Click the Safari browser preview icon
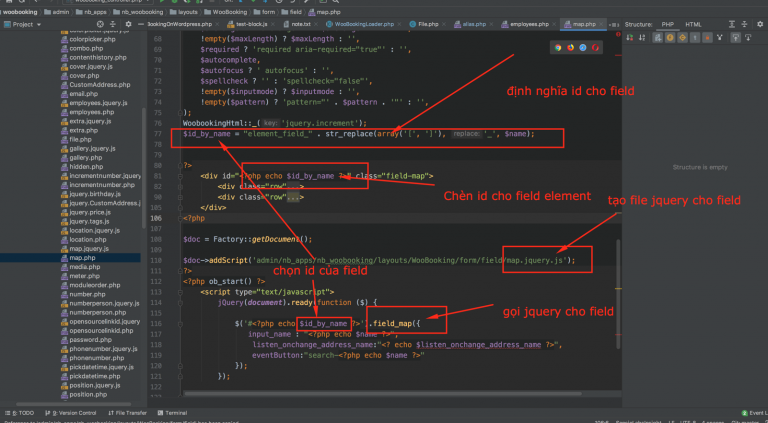 tap(583, 47)
